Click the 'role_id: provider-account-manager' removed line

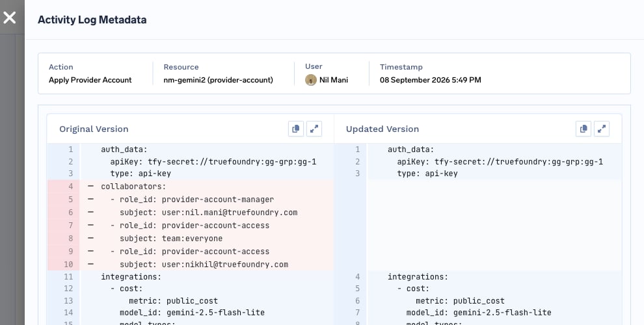[x=196, y=200]
